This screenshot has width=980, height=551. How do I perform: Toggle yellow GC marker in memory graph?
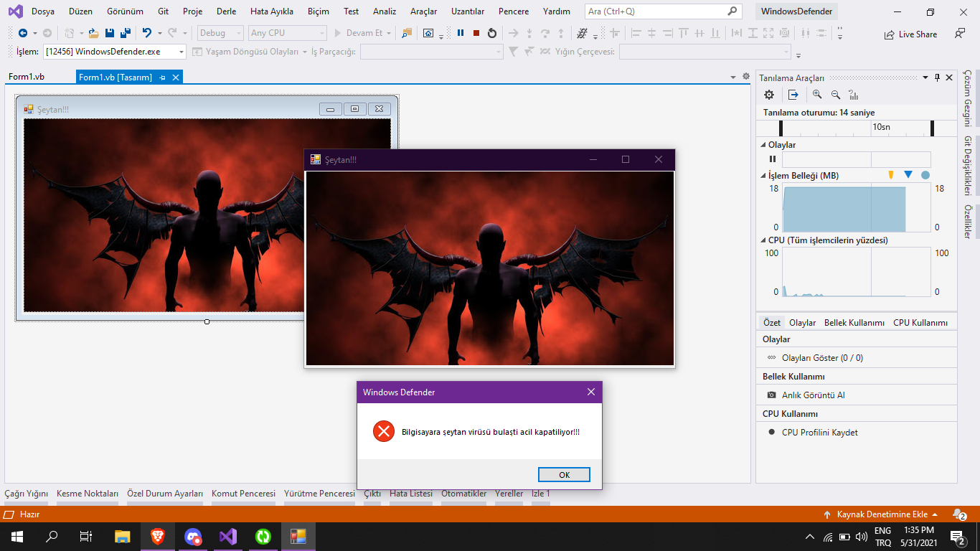[x=891, y=175]
